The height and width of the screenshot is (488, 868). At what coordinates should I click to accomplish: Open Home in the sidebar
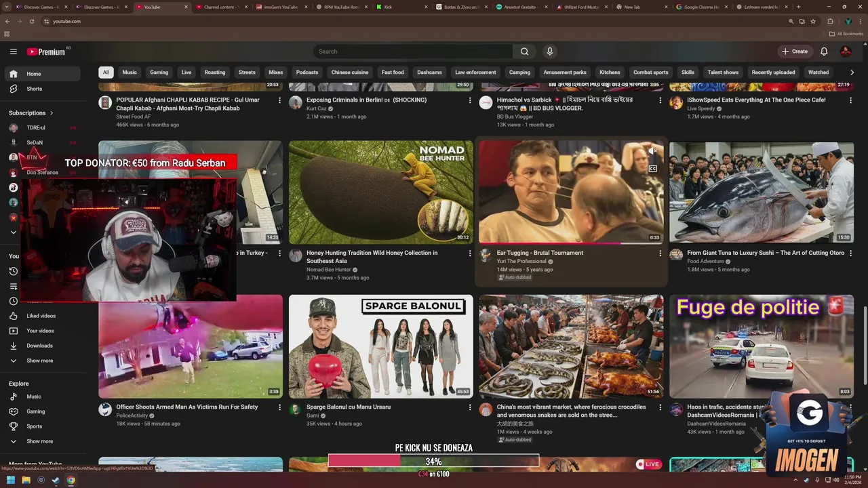point(43,74)
